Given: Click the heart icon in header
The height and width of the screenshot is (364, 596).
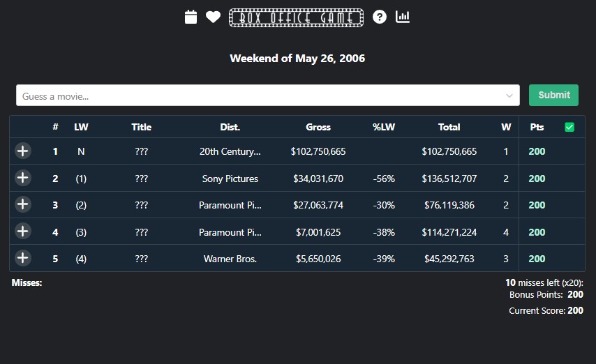Looking at the screenshot, I should click(x=213, y=17).
